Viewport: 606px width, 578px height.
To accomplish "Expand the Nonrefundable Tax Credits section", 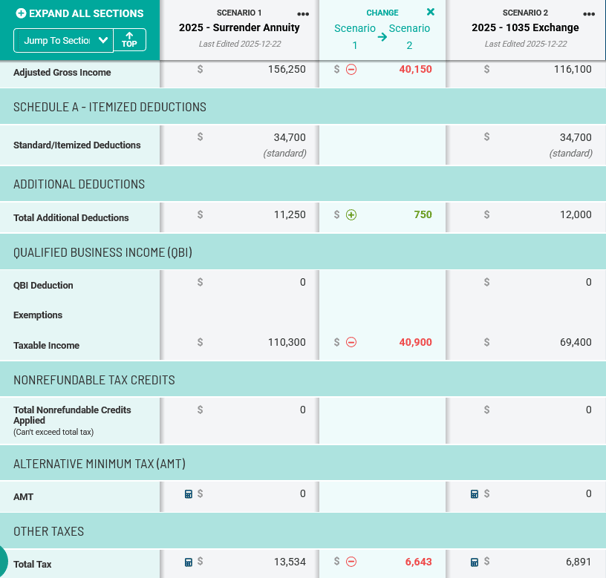I will tap(94, 380).
